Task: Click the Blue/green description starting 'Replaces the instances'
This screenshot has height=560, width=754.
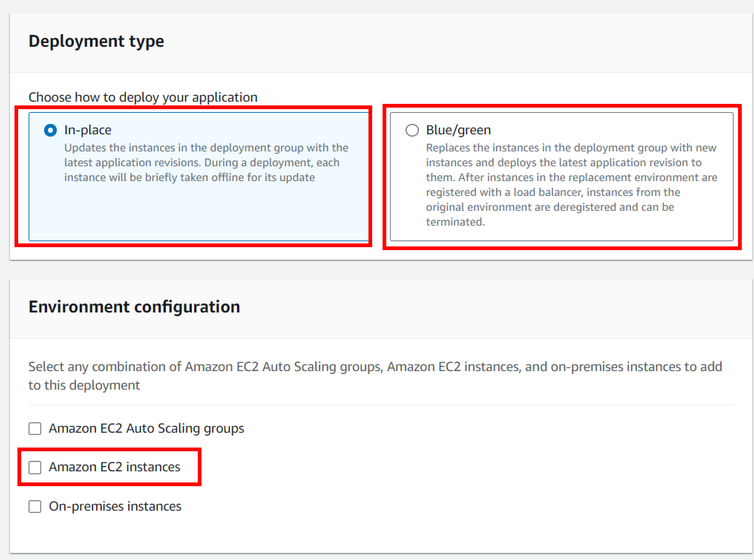Action: pos(571,185)
